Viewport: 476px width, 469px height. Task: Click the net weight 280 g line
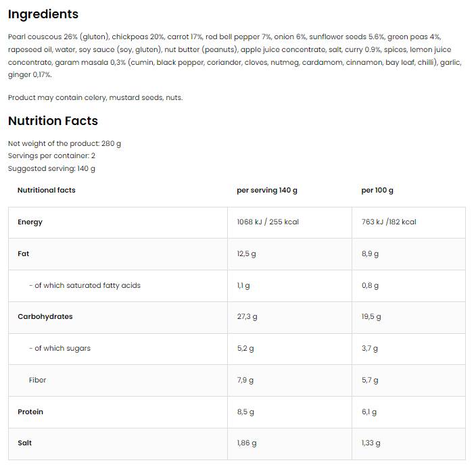tap(64, 143)
